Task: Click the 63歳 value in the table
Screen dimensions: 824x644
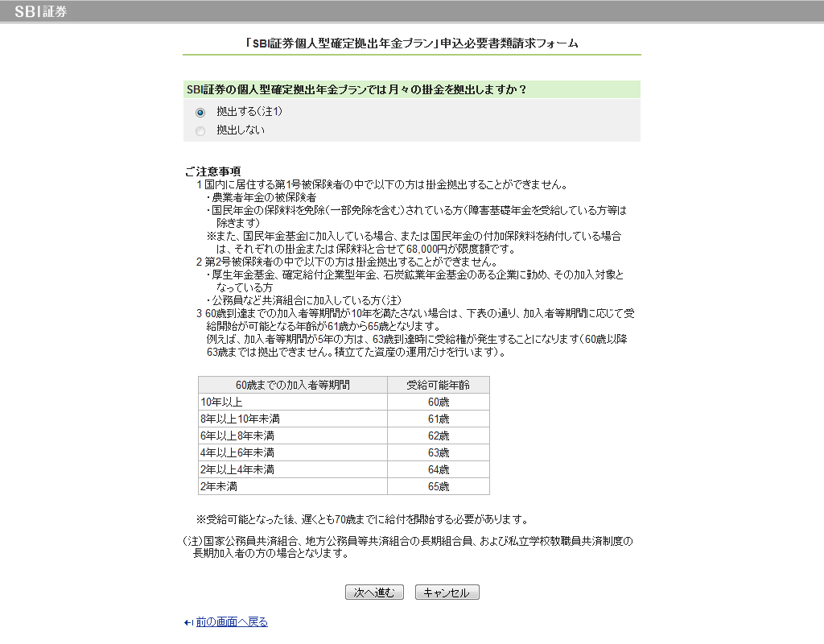Action: (x=439, y=452)
